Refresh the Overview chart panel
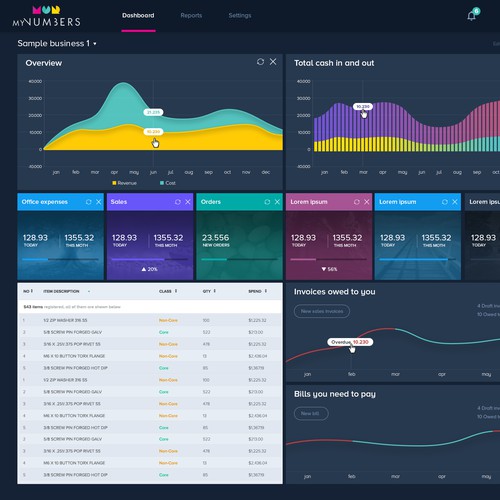Viewport: 500px width, 500px height. coord(260,62)
